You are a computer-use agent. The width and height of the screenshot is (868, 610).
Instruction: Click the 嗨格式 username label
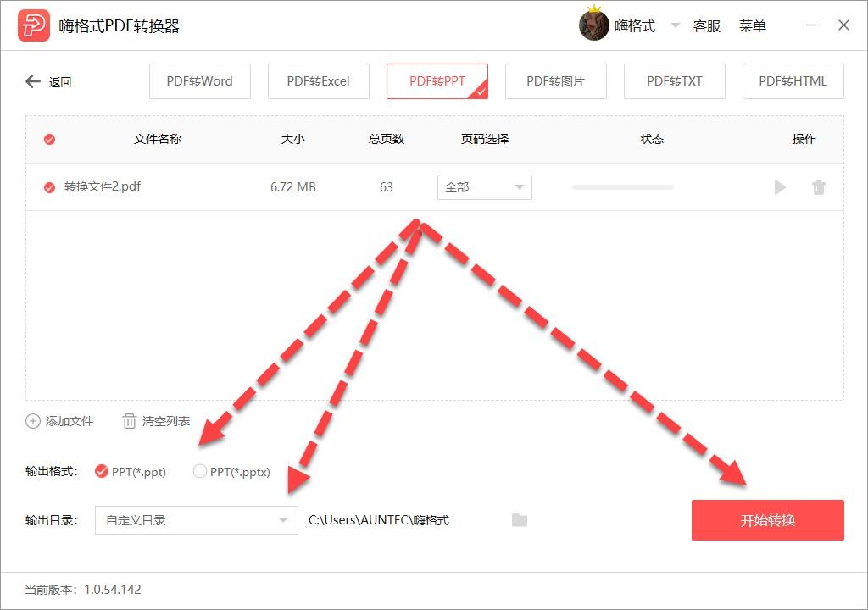(x=635, y=25)
